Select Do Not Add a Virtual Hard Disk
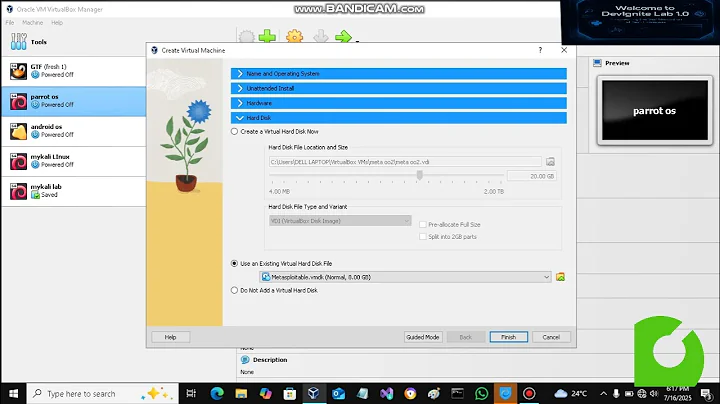 (x=235, y=290)
